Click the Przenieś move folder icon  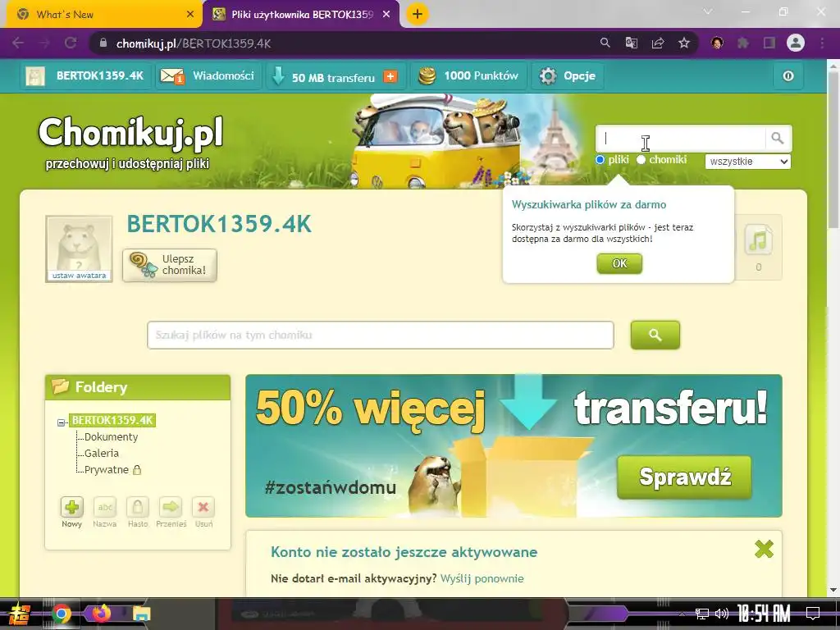pos(171,507)
